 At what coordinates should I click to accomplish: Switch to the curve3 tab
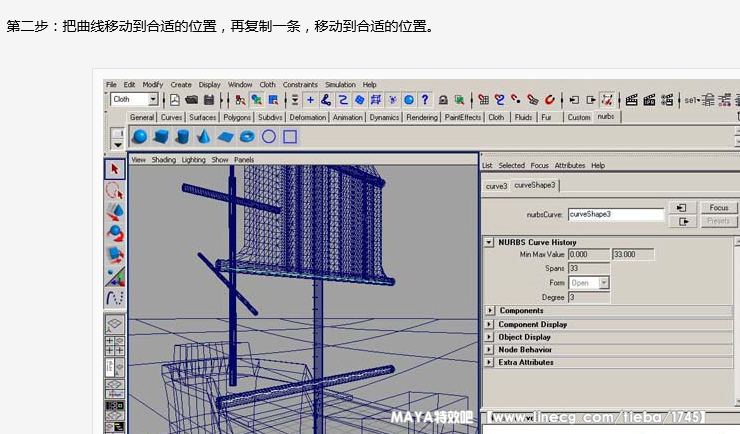click(496, 186)
